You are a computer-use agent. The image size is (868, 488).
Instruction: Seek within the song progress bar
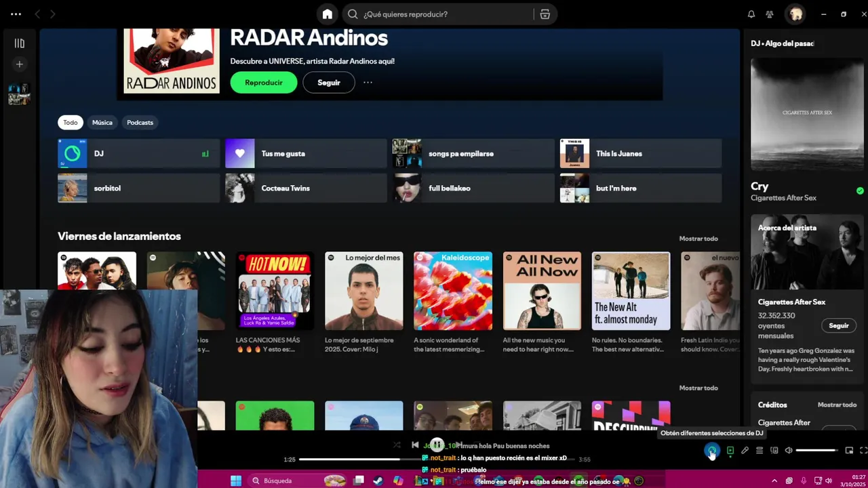[437, 460]
